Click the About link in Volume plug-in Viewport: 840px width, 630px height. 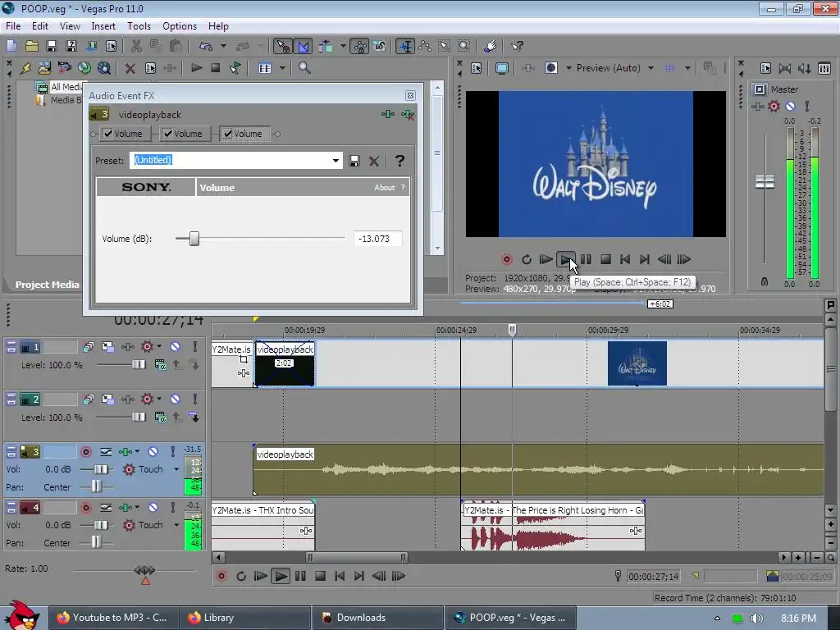(384, 188)
